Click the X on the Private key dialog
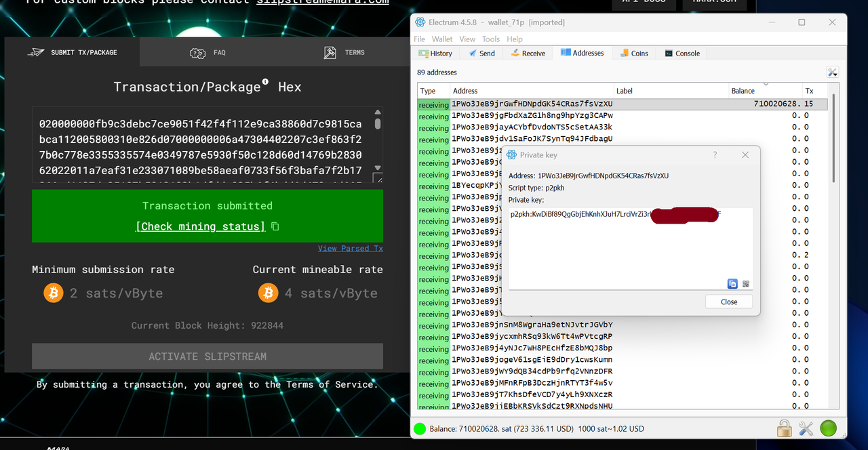The image size is (868, 450). [745, 155]
